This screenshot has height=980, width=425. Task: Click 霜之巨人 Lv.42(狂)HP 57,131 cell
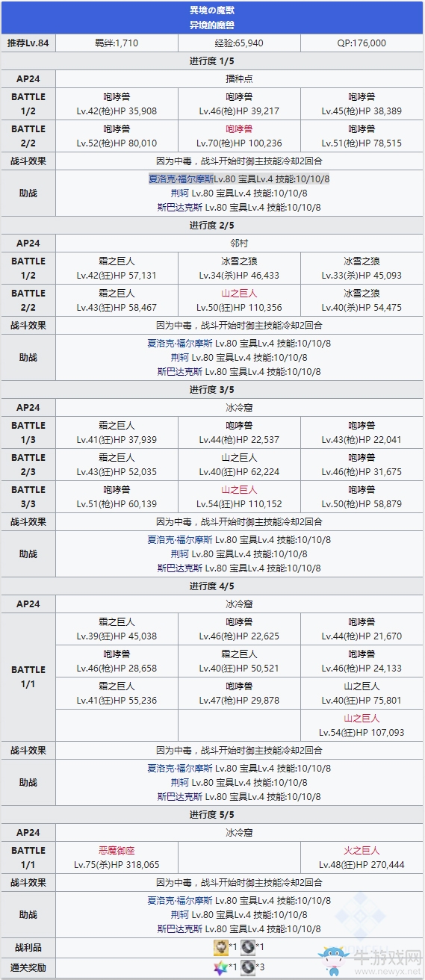click(x=117, y=268)
